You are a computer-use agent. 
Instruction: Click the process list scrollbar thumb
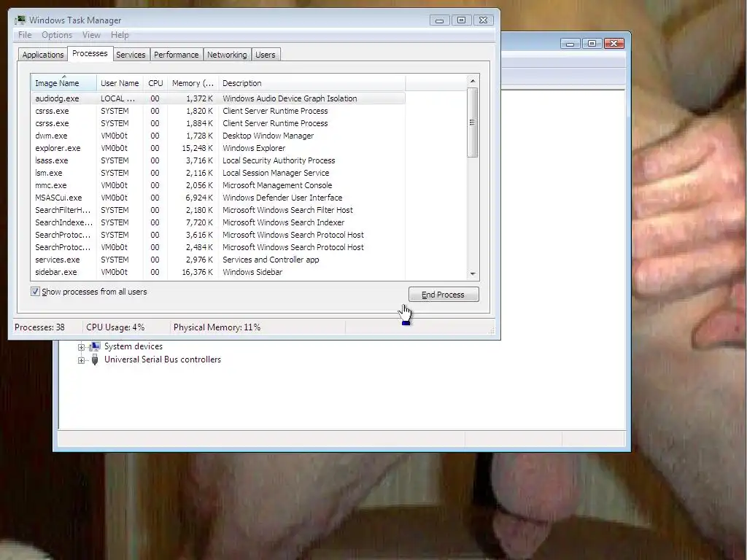(472, 122)
